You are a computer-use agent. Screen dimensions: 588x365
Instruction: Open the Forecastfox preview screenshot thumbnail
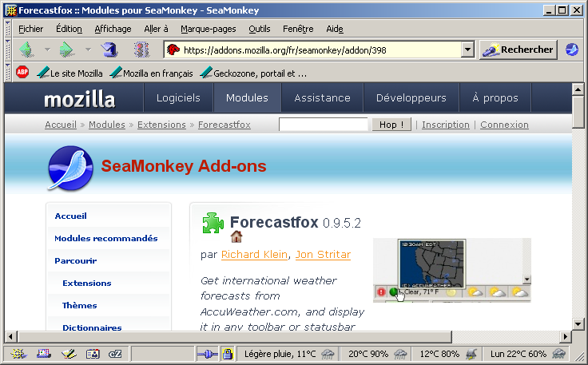tap(452, 270)
